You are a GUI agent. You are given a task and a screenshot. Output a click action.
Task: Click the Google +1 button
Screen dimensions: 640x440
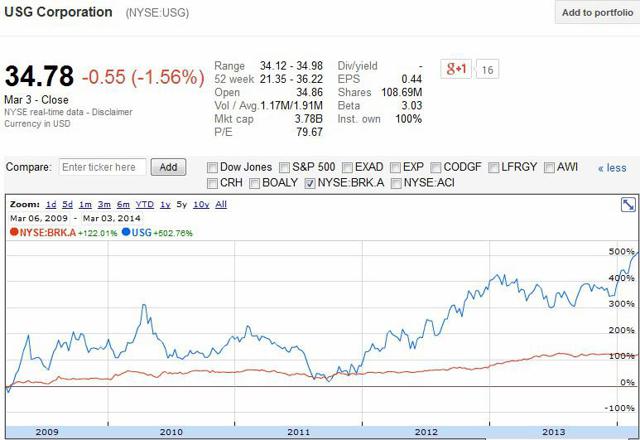tap(456, 69)
